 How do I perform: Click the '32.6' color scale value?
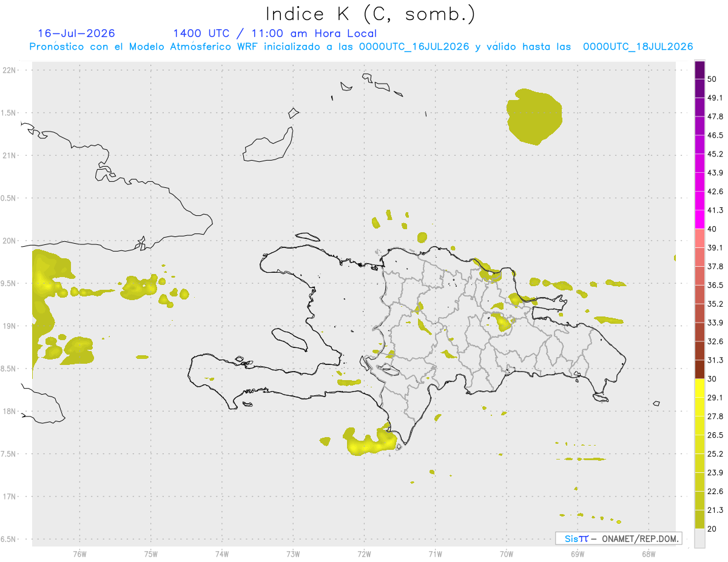coord(715,341)
